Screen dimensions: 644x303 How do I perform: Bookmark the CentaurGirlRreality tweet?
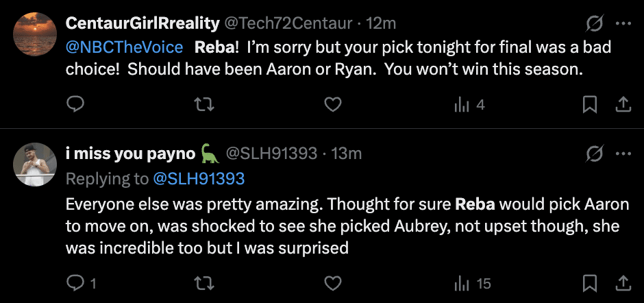coord(589,104)
